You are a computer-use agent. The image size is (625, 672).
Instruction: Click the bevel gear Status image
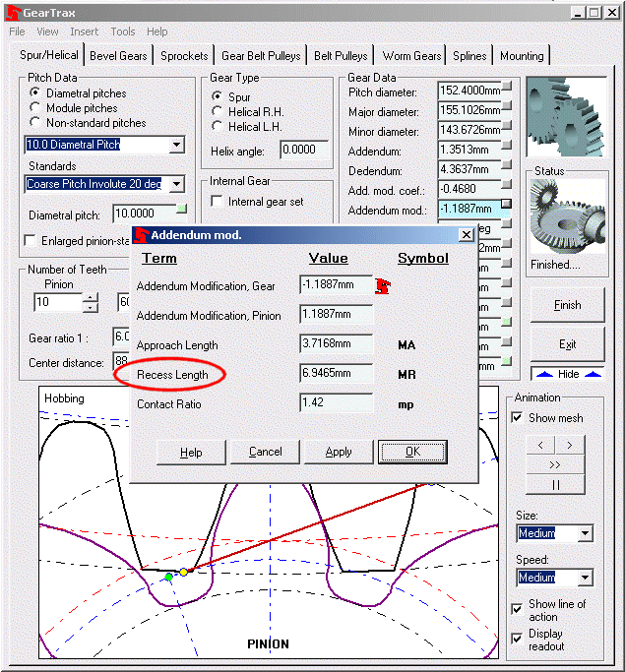(x=568, y=216)
